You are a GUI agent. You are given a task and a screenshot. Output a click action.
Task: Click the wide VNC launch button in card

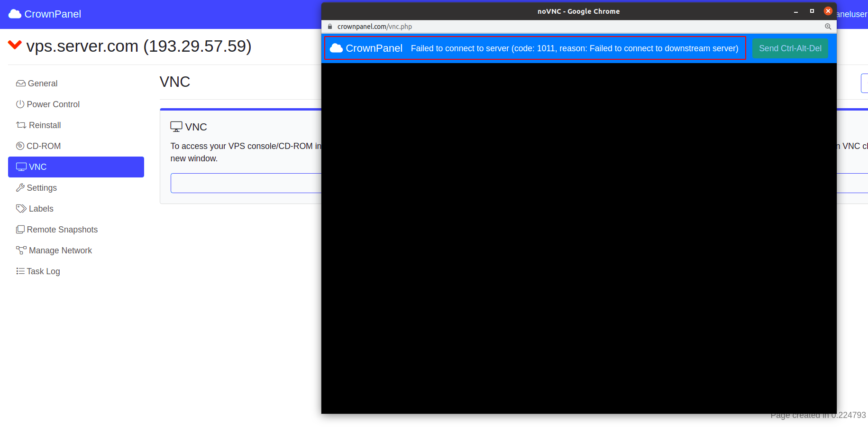click(x=246, y=183)
